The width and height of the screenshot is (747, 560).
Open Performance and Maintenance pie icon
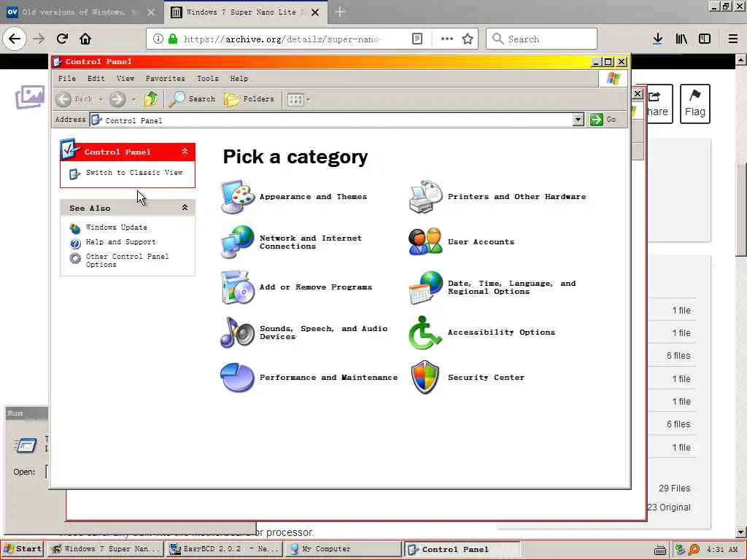click(x=238, y=377)
